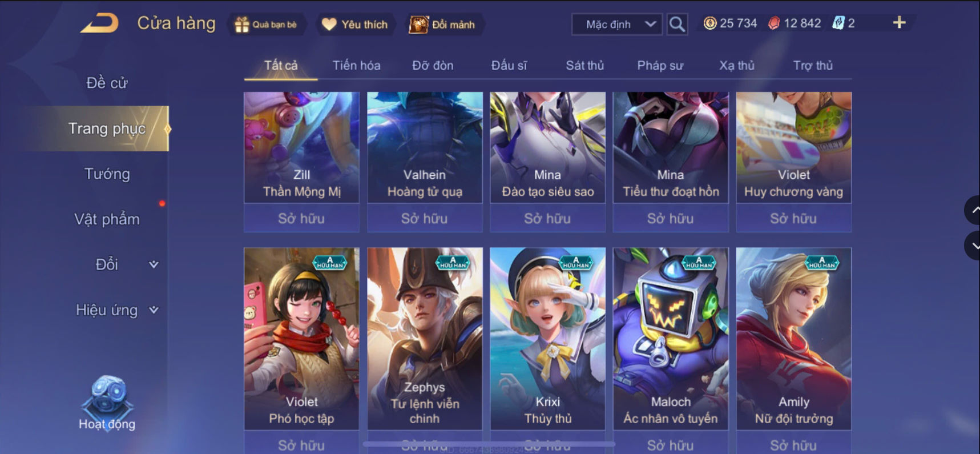Open the Quà bạn bè gift icon
This screenshot has width=980, height=454.
(242, 25)
